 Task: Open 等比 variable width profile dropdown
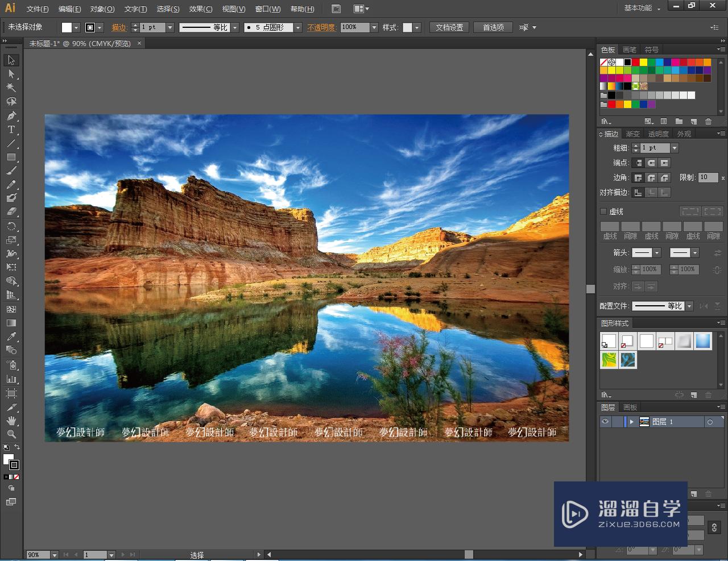235,27
